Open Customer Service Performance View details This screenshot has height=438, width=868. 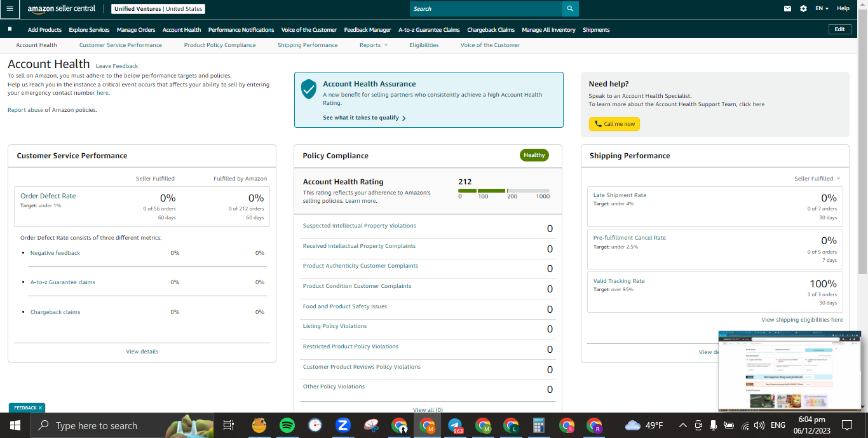tap(142, 352)
